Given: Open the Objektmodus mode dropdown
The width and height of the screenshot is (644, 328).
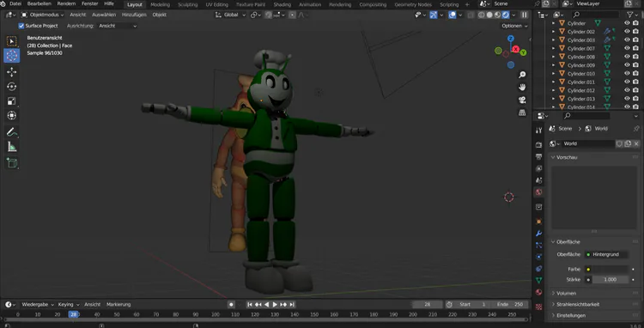Looking at the screenshot, I should [42, 15].
